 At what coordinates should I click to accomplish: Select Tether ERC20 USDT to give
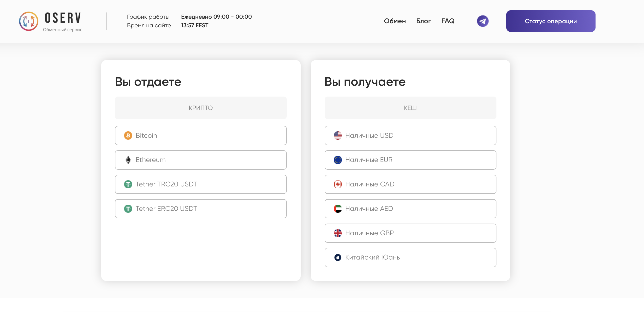click(x=201, y=209)
